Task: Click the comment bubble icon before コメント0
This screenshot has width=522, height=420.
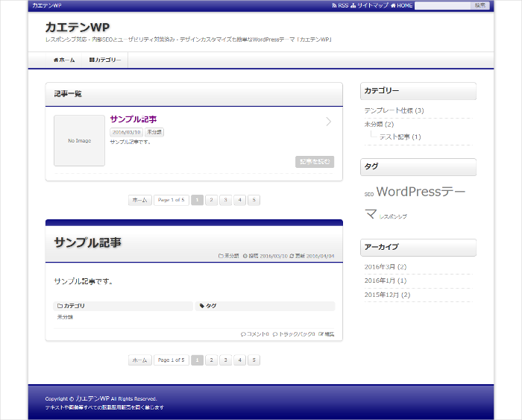Action: (x=243, y=334)
